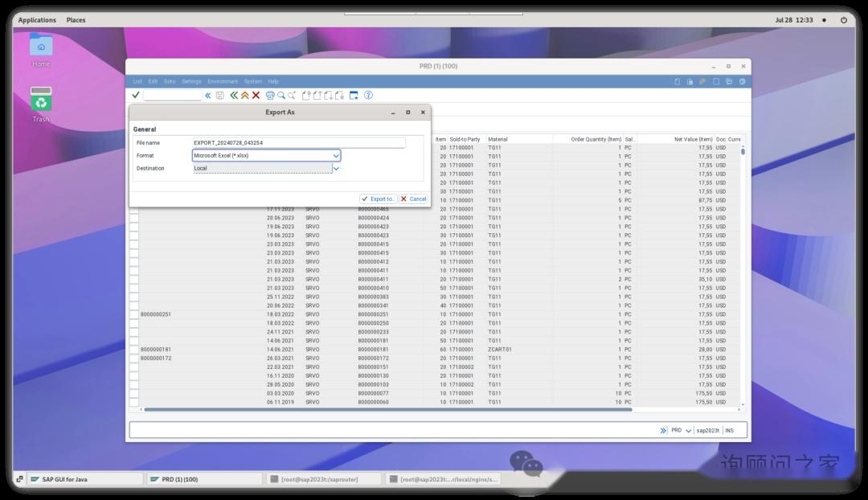868x500 pixels.
Task: Open the Destination dropdown arrow
Action: pyautogui.click(x=336, y=168)
